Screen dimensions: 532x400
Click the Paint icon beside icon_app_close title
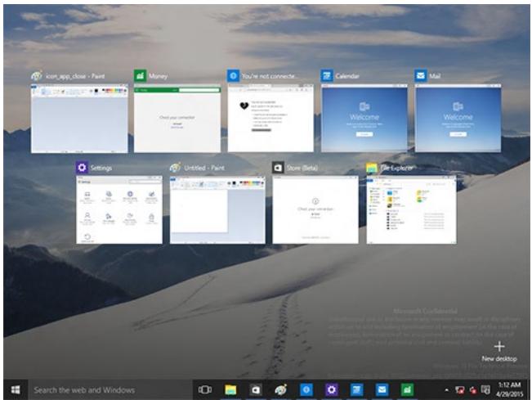pos(37,76)
